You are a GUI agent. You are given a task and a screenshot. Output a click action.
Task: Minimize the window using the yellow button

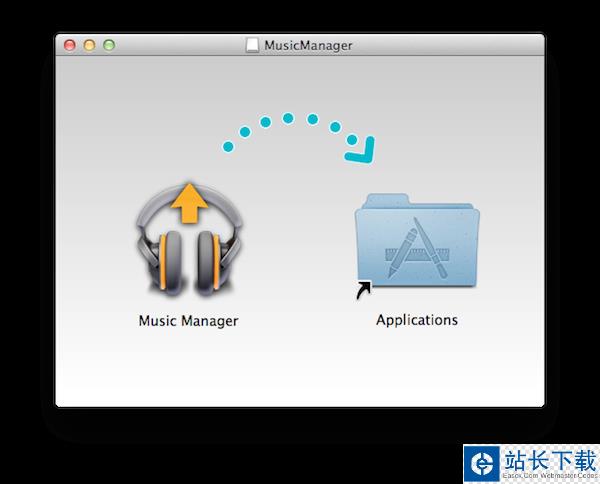click(x=89, y=45)
